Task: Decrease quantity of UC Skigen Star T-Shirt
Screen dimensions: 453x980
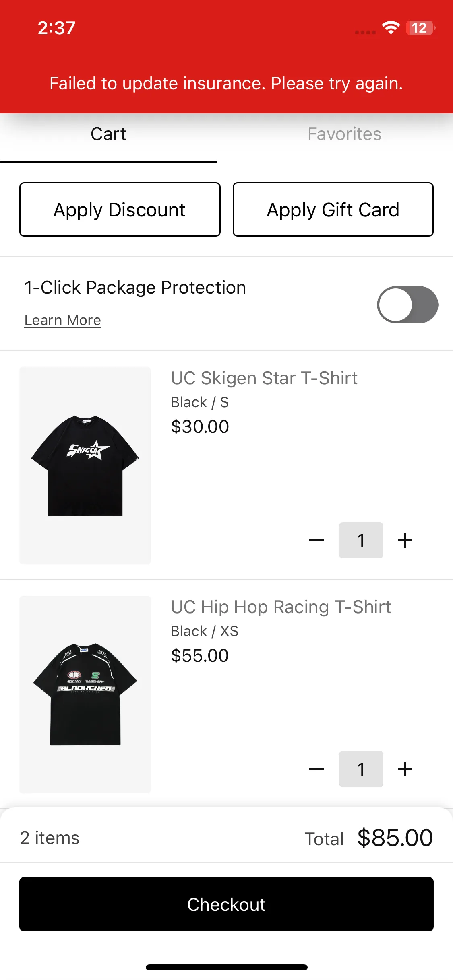Action: point(316,540)
